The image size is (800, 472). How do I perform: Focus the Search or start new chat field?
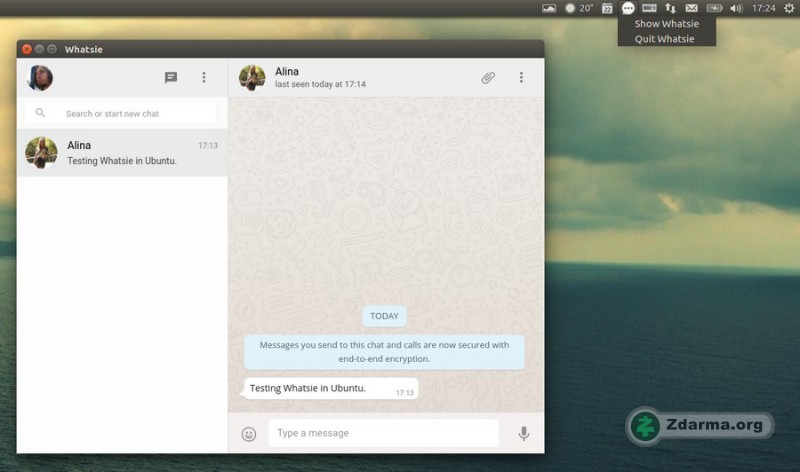[x=121, y=113]
